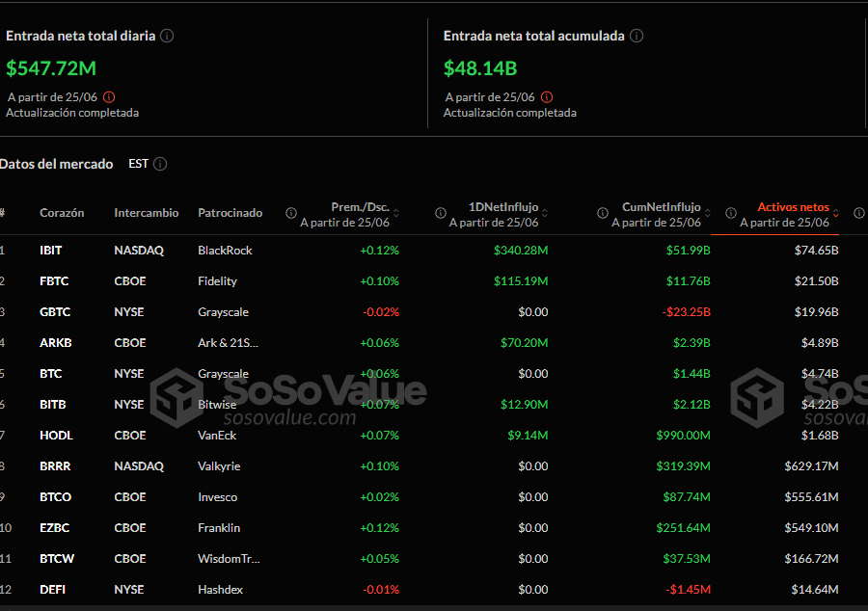Click the -0.01% premium for DEFI
868x611 pixels.
tap(381, 590)
